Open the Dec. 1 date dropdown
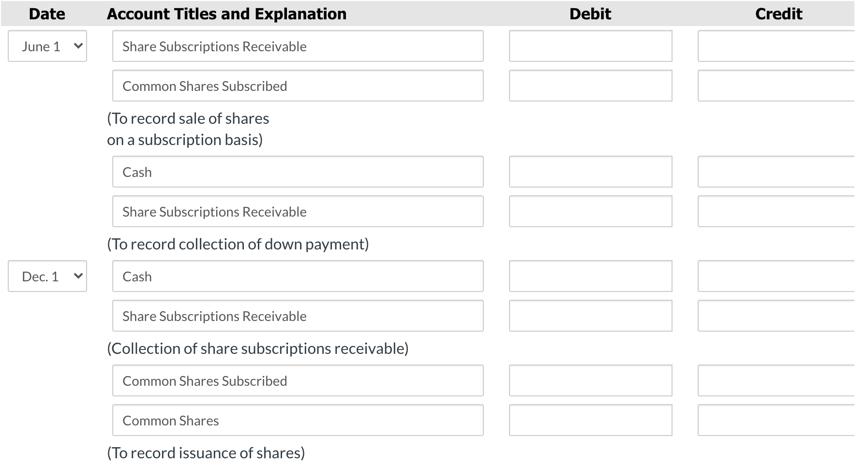The image size is (868, 466). (46, 276)
